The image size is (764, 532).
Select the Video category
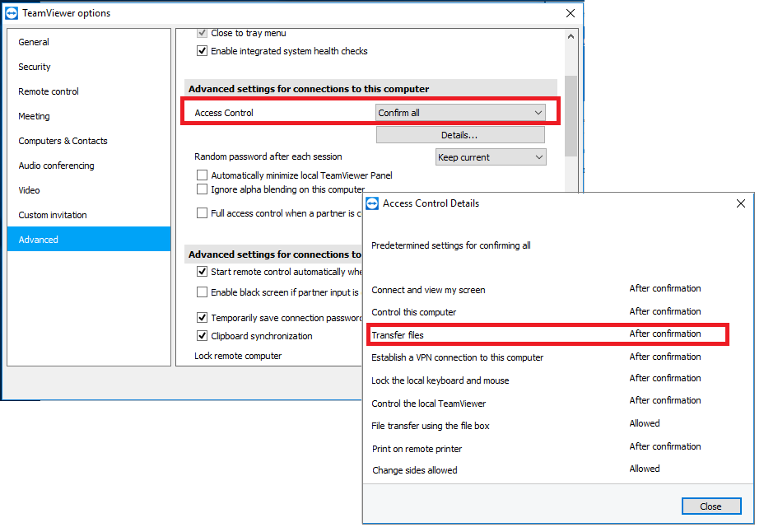[x=89, y=190]
